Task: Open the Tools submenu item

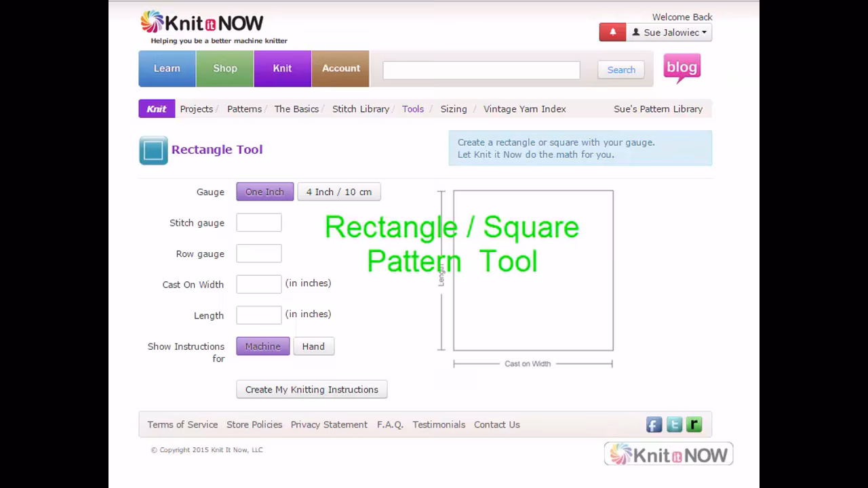Action: pos(413,109)
